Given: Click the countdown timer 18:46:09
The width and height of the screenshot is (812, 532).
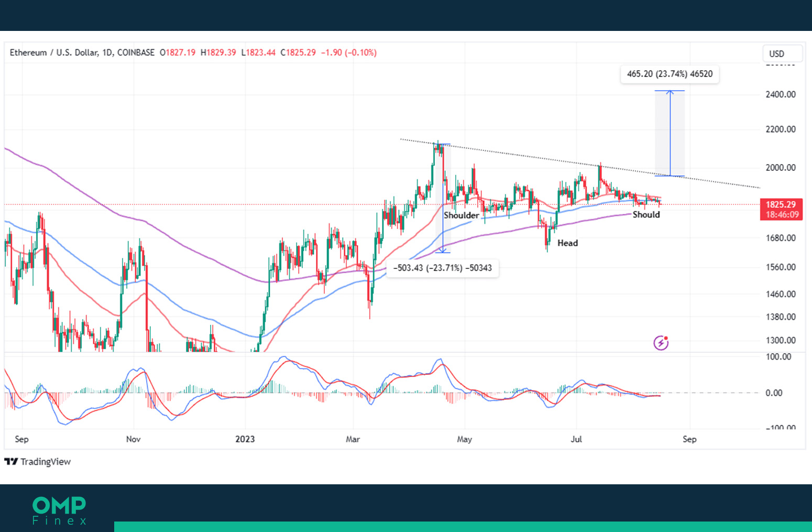Looking at the screenshot, I should coord(782,214).
